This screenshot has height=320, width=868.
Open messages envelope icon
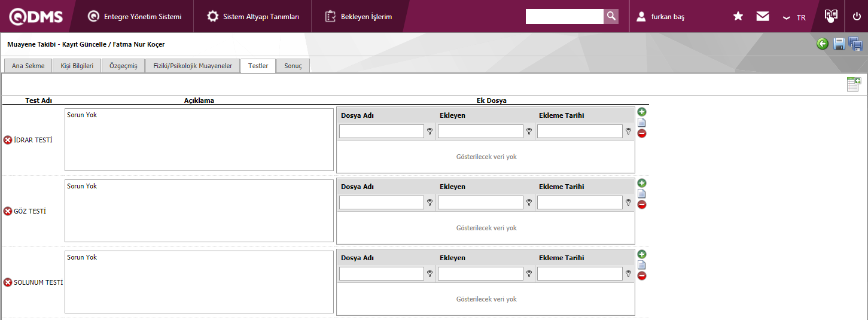(763, 16)
